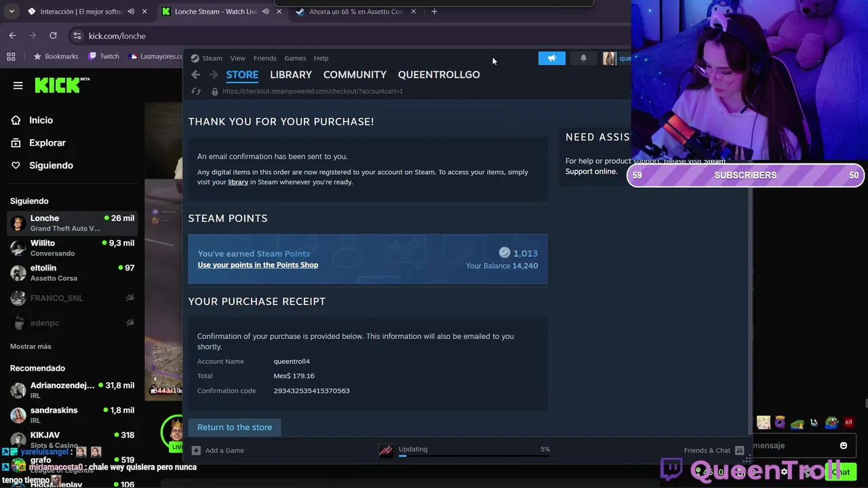Open Kick chat settings gear

click(x=785, y=472)
